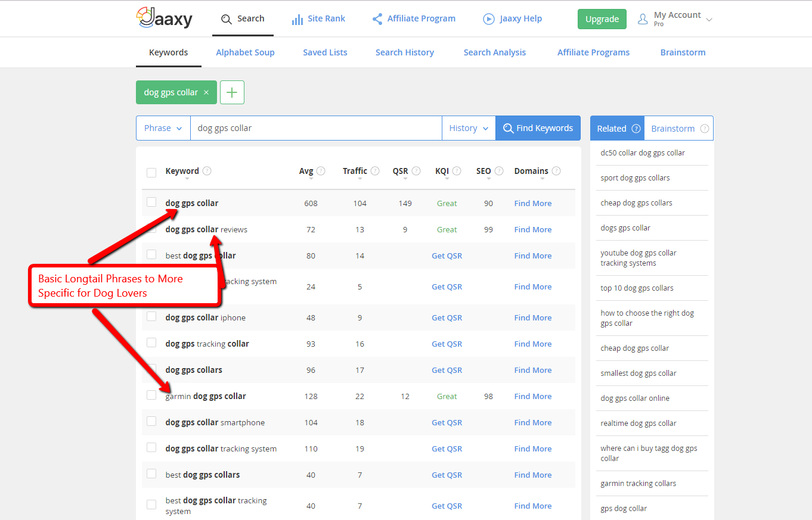This screenshot has height=520, width=812.
Task: Get QSR for dog gps collar smartphone
Action: pos(447,422)
